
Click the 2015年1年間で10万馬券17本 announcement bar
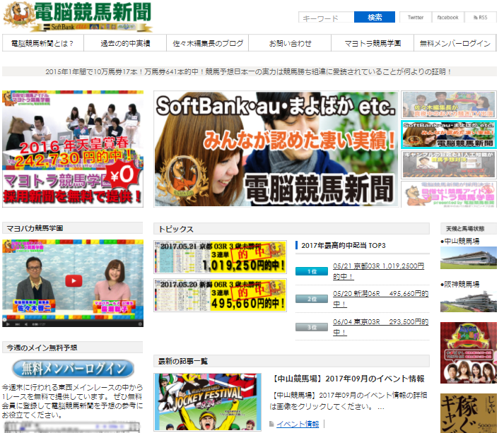(250, 71)
